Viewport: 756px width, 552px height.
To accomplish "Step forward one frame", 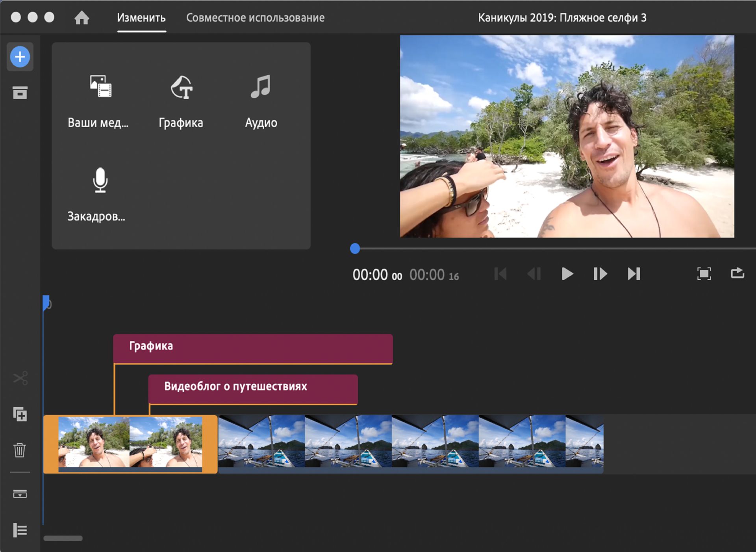I will (x=600, y=274).
